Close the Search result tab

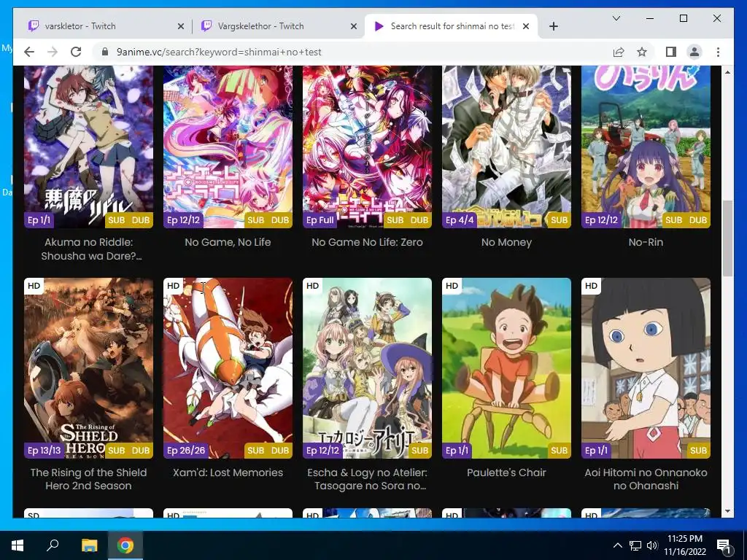(x=526, y=26)
